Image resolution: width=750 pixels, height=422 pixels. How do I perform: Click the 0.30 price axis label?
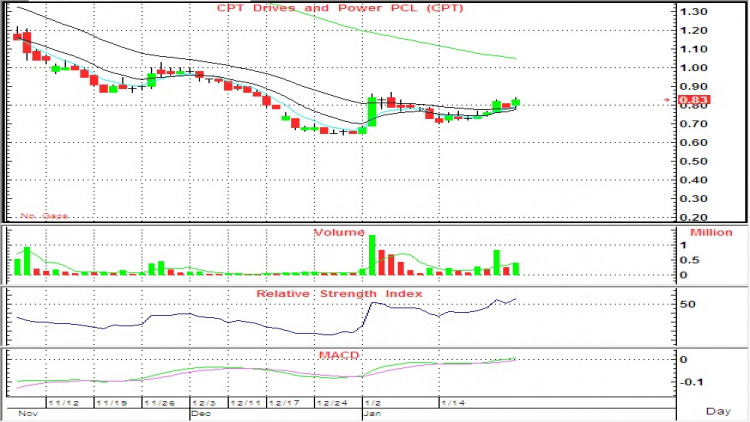[x=694, y=199]
